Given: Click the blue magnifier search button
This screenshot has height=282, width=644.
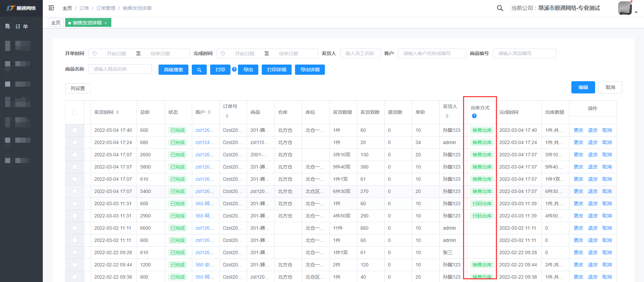Looking at the screenshot, I should point(199,70).
